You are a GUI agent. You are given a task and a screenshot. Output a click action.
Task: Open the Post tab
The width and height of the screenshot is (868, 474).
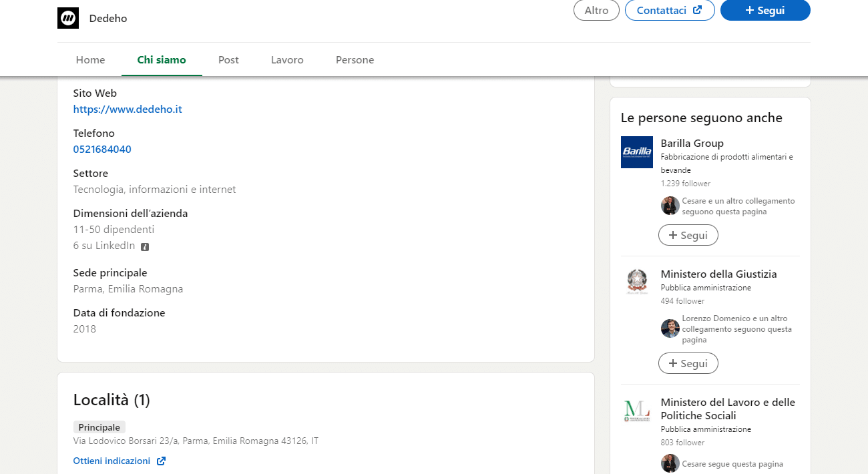(x=228, y=60)
